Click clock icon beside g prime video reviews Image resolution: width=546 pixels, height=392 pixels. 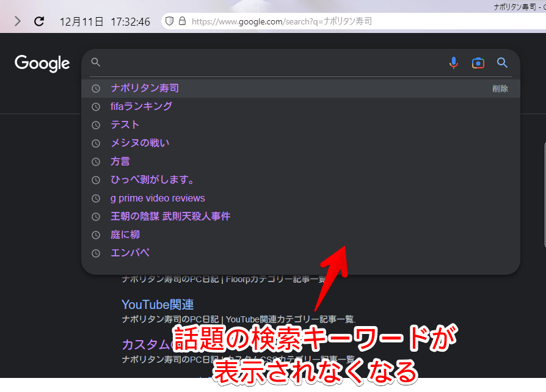(x=96, y=198)
